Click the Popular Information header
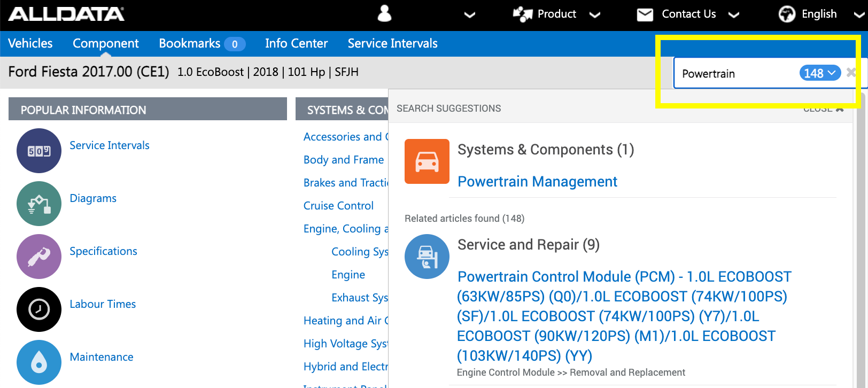868x388 pixels. [x=148, y=109]
